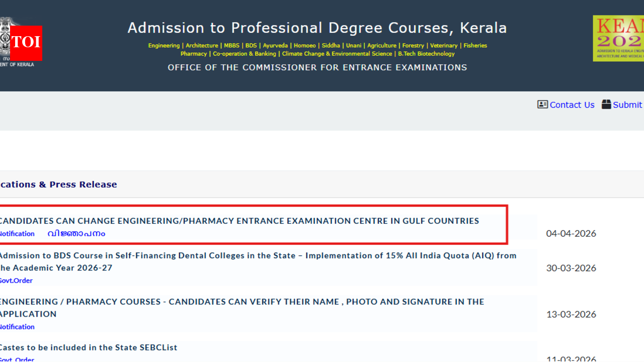This screenshot has height=362, width=644.
Task: Click the Contact Us ID-card icon
Action: pyautogui.click(x=542, y=105)
